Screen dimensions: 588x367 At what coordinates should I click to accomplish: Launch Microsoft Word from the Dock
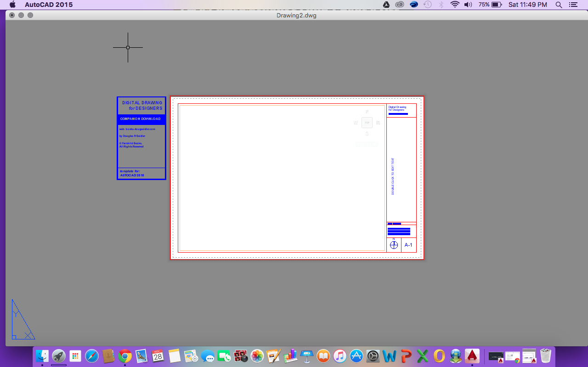(389, 356)
